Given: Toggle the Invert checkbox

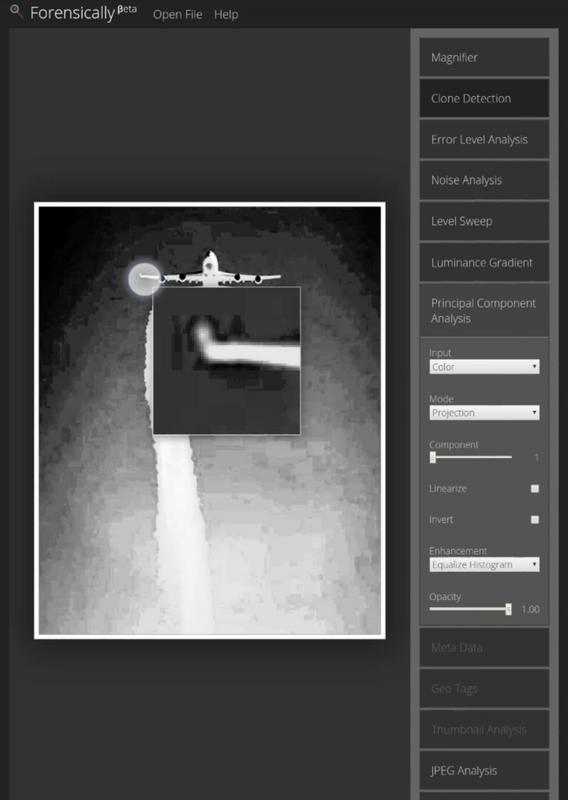Looking at the screenshot, I should coord(535,519).
